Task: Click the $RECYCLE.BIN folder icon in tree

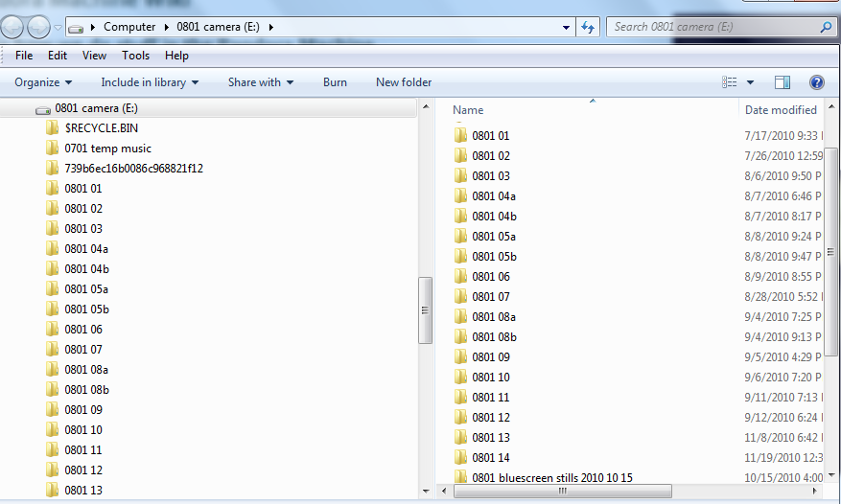Action: [x=52, y=127]
